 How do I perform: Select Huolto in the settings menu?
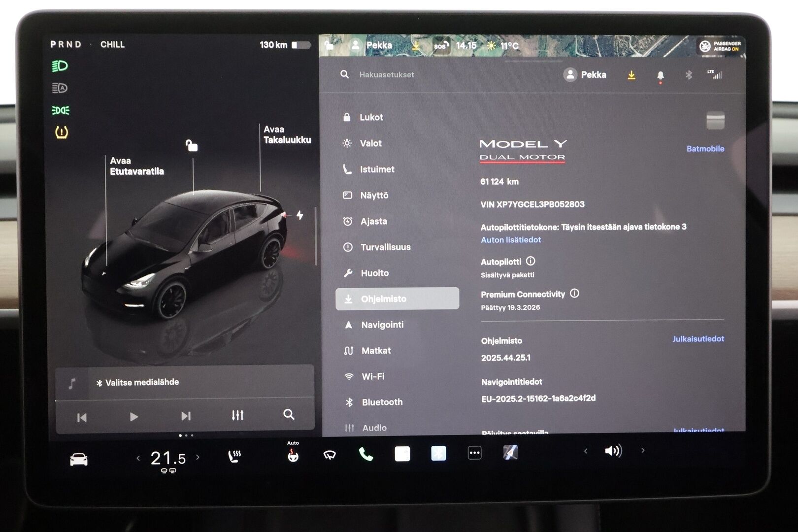click(x=374, y=273)
